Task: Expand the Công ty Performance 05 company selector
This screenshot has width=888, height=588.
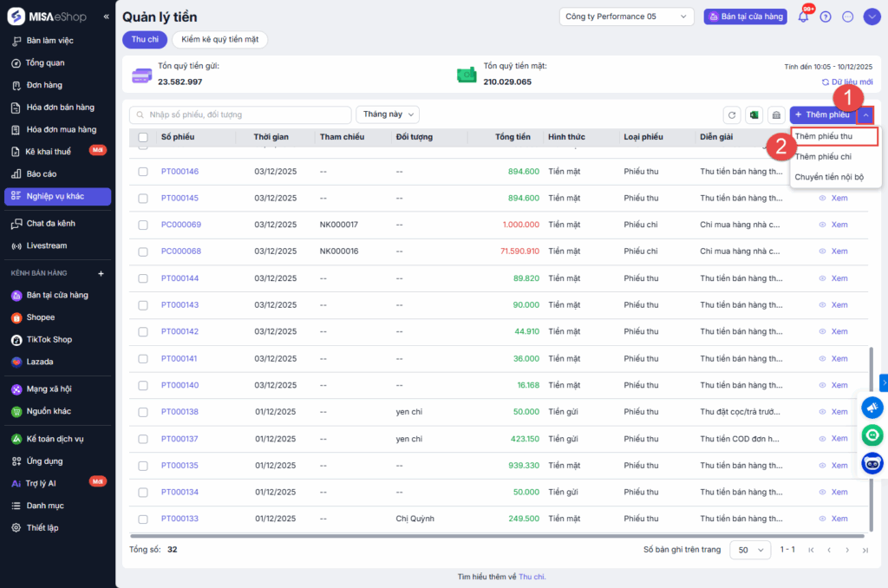Action: (x=626, y=16)
